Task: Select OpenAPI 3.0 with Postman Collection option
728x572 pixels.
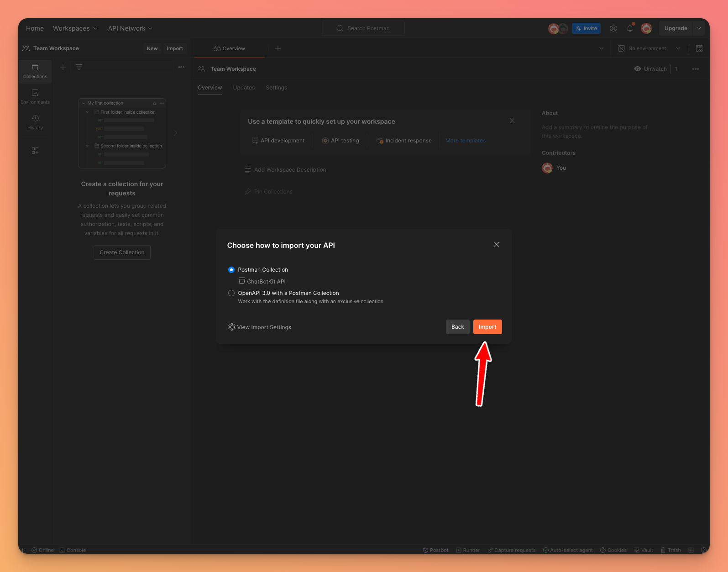Action: (x=231, y=293)
